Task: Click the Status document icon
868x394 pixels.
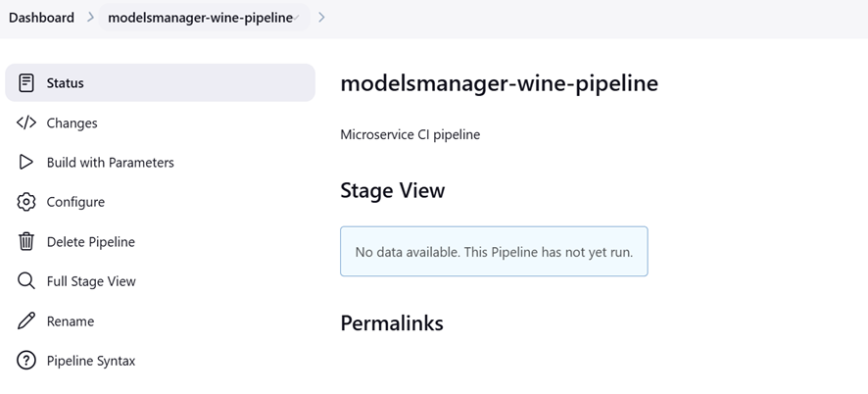Action: pos(26,83)
